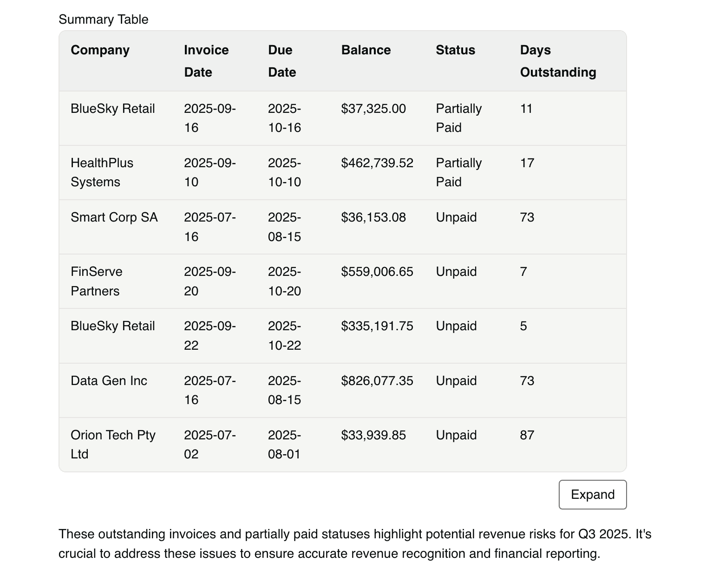Click the Due Date column header
This screenshot has height=588, width=719.
(x=282, y=61)
